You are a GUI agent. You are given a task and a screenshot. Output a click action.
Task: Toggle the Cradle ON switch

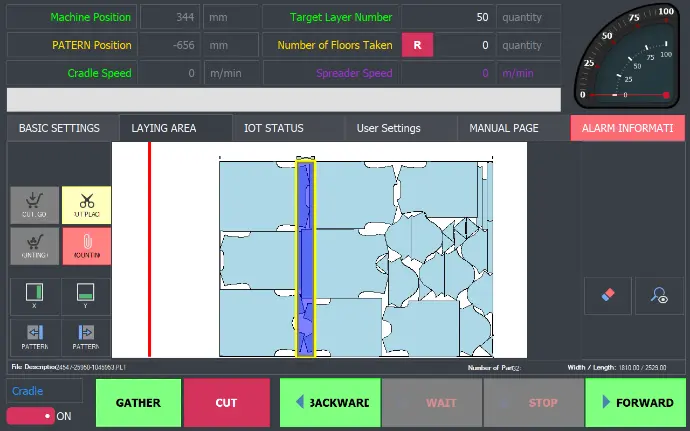(x=30, y=416)
